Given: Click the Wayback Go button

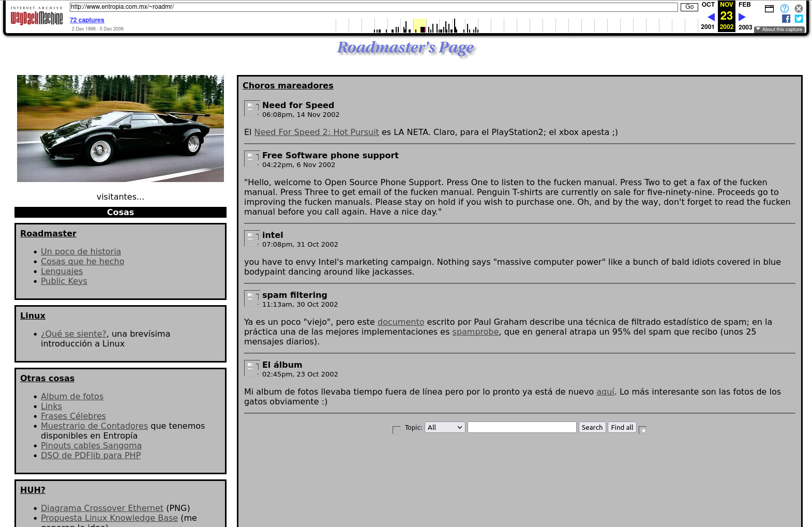Looking at the screenshot, I should [689, 7].
